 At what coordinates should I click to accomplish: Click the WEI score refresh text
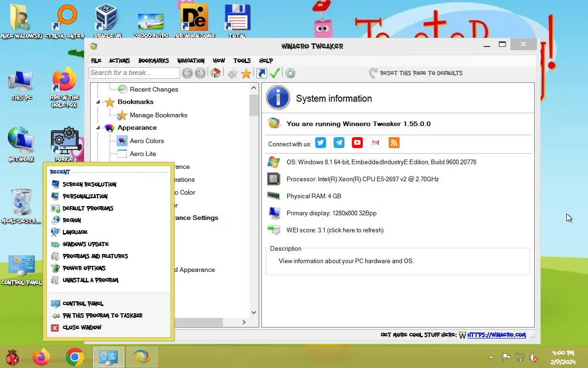tap(335, 230)
